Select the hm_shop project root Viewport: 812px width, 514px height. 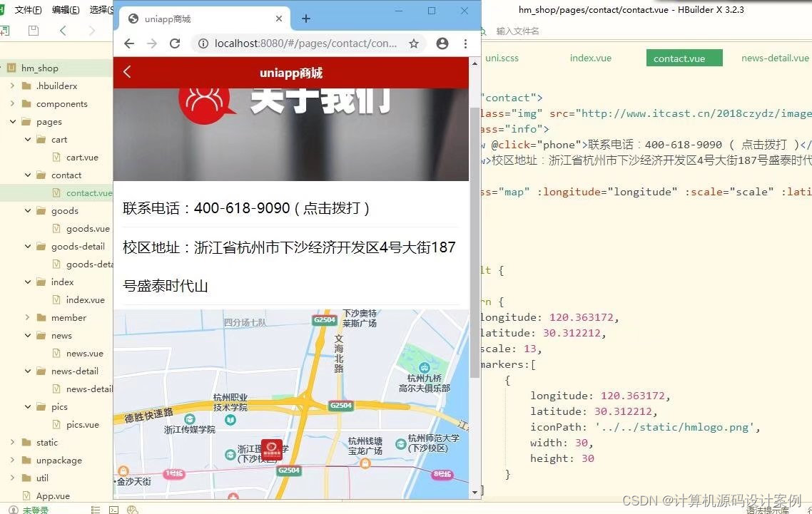point(39,68)
